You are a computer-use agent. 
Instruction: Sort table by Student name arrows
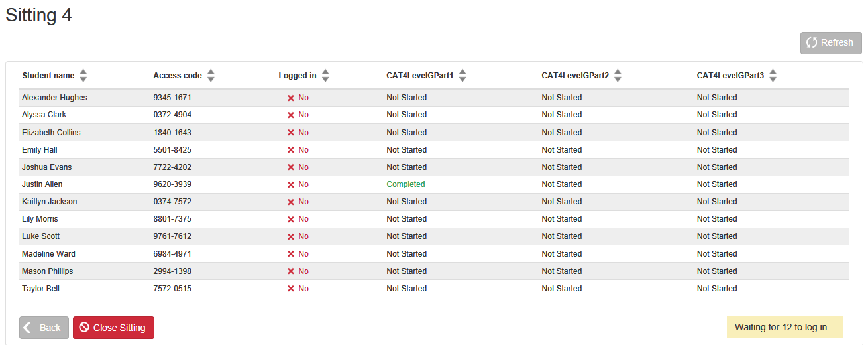pyautogui.click(x=83, y=76)
